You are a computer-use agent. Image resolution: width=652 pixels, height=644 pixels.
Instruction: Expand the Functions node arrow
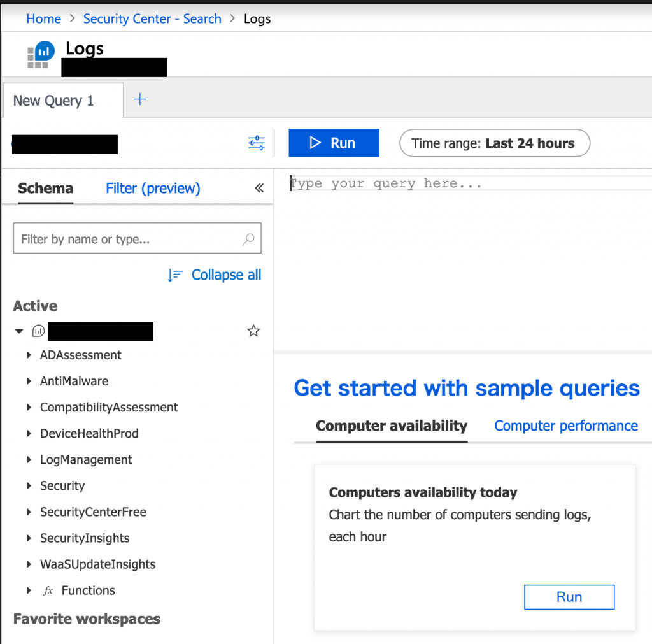[29, 590]
